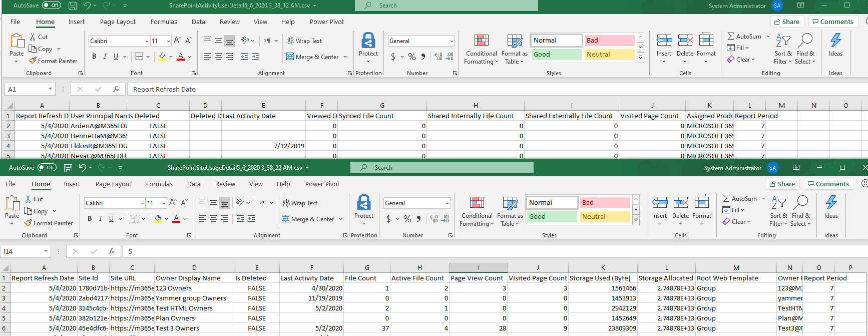Viewport: 868px width, 336px height.
Task: Apply the Good cell style in bottom window
Action: 551,217
